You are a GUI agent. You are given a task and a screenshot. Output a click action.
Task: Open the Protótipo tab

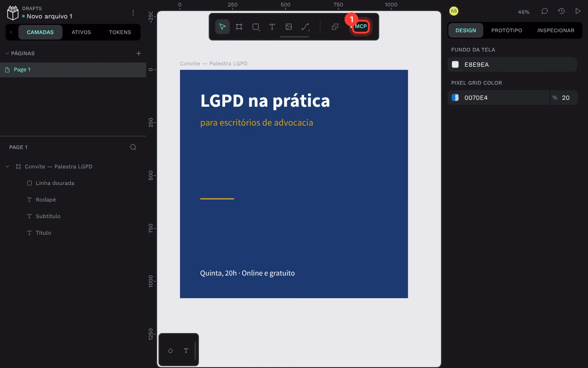[507, 30]
